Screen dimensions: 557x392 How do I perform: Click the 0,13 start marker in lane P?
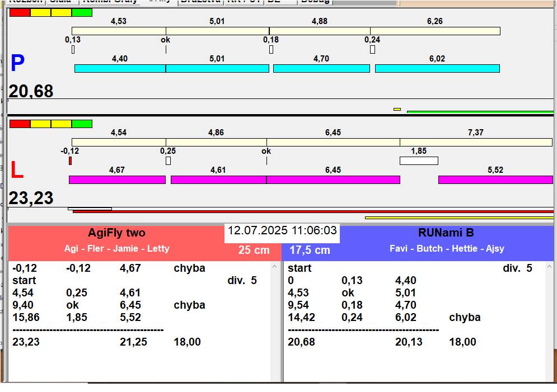[73, 50]
